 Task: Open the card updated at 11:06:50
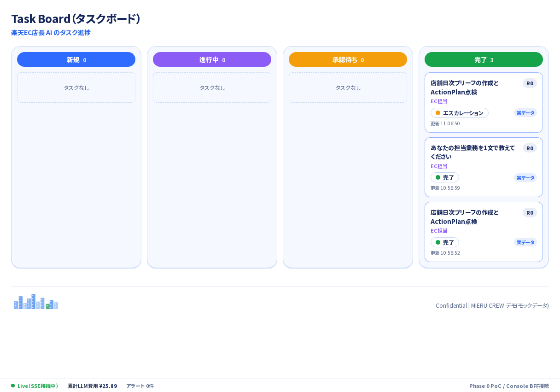(484, 102)
